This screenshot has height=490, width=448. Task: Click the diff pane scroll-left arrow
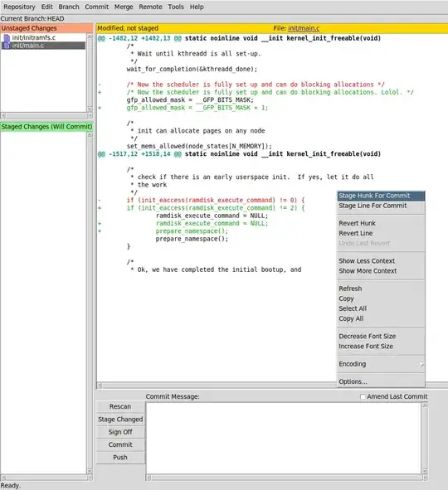100,386
